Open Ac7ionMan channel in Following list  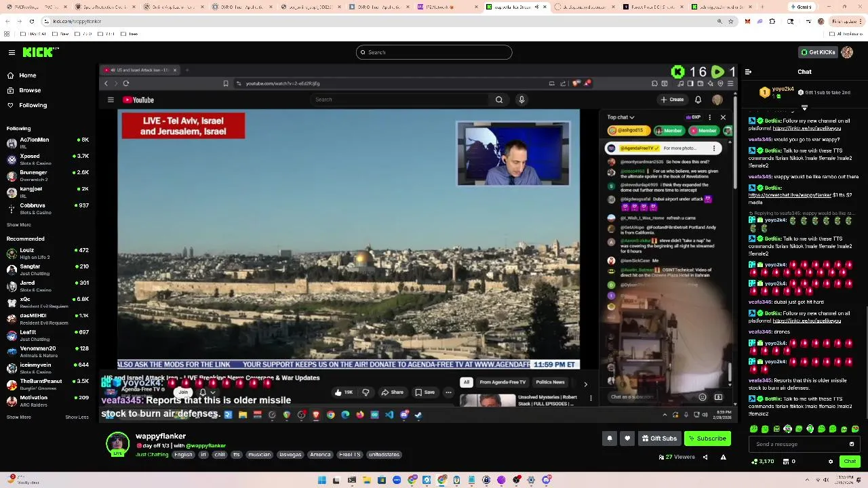pos(47,142)
